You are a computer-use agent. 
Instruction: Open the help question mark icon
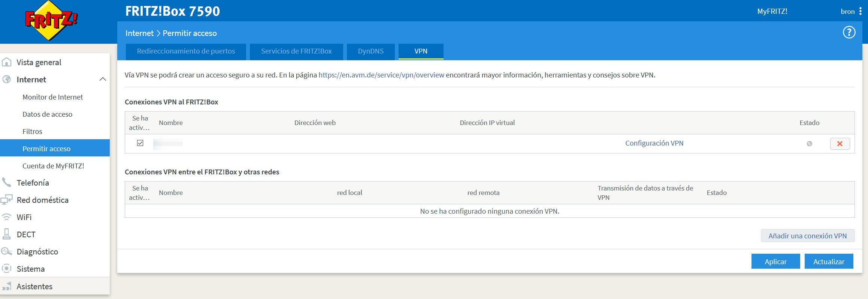(x=849, y=33)
